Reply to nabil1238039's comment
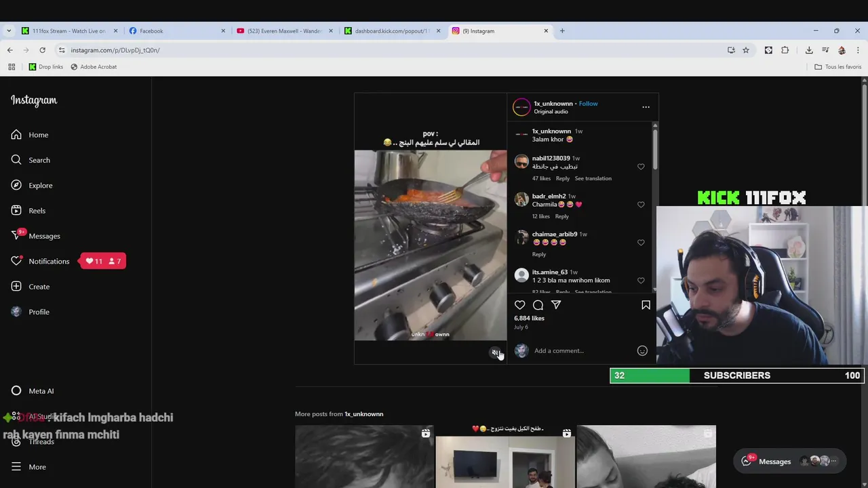This screenshot has height=488, width=868. click(563, 178)
